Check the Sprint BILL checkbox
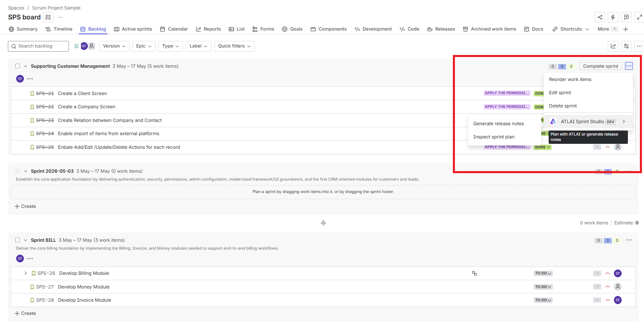The height and width of the screenshot is (324, 644). click(x=18, y=240)
